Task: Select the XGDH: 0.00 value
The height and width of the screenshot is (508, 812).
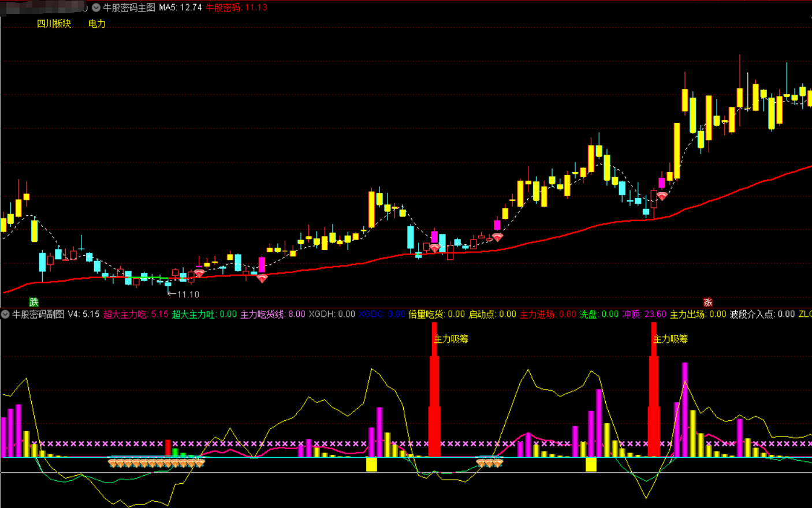Action: pos(331,314)
